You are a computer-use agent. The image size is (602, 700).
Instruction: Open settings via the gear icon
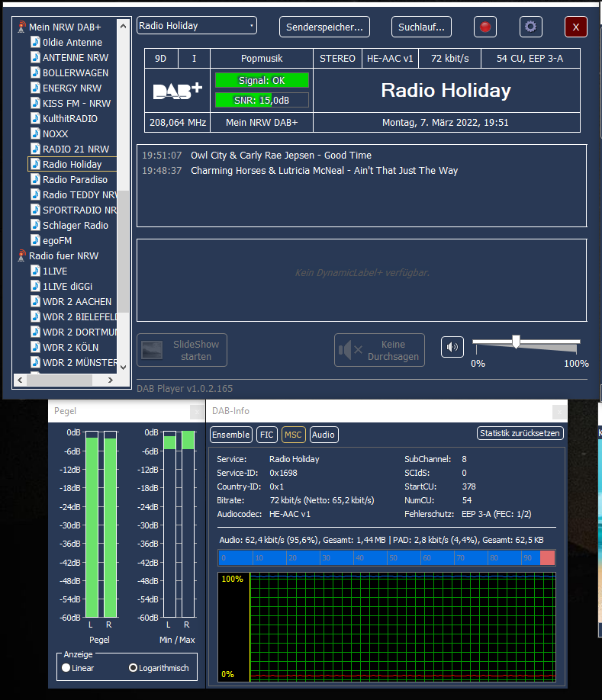[531, 27]
